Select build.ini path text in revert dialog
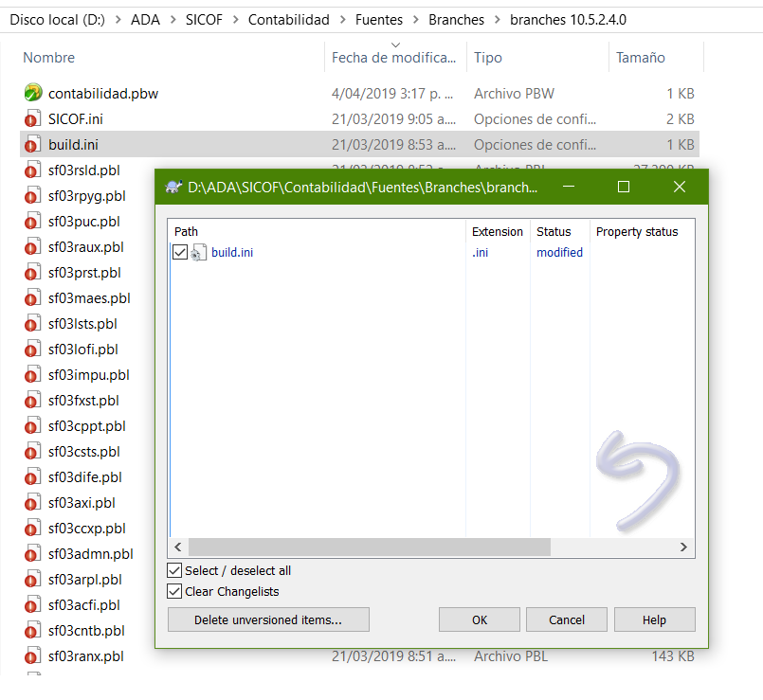This screenshot has width=763, height=700. 232,252
